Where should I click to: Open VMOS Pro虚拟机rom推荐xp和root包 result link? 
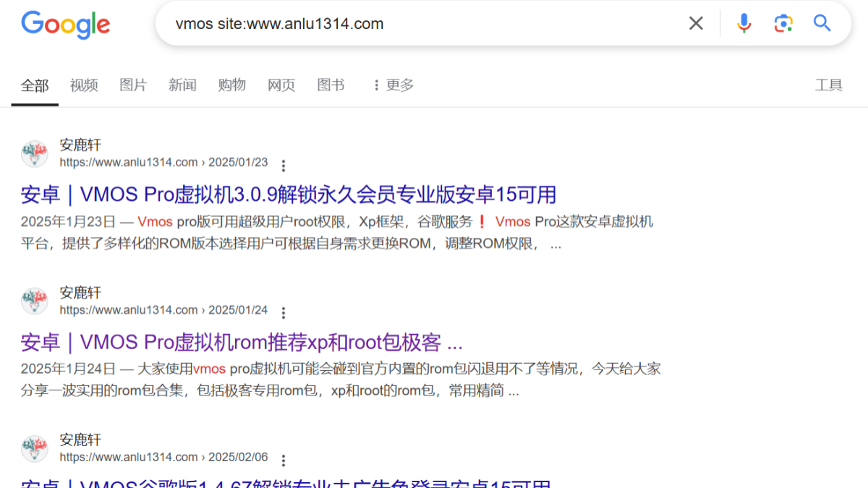tap(242, 342)
